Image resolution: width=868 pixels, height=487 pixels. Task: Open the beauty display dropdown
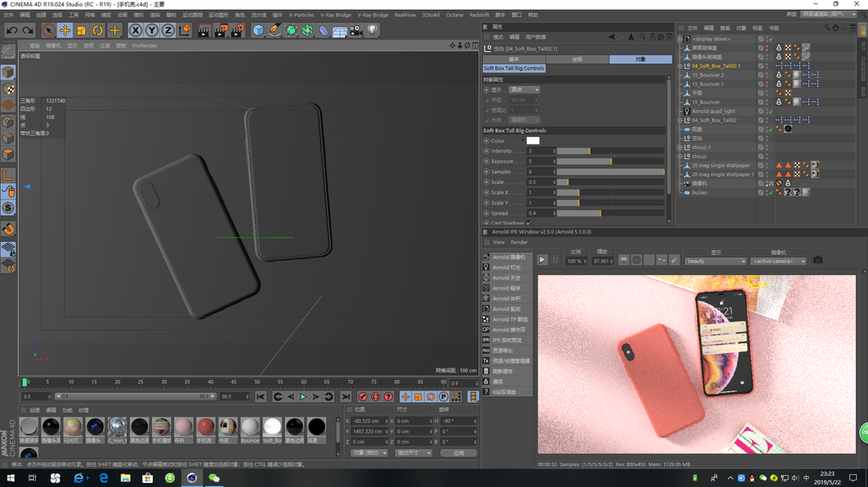click(x=716, y=261)
